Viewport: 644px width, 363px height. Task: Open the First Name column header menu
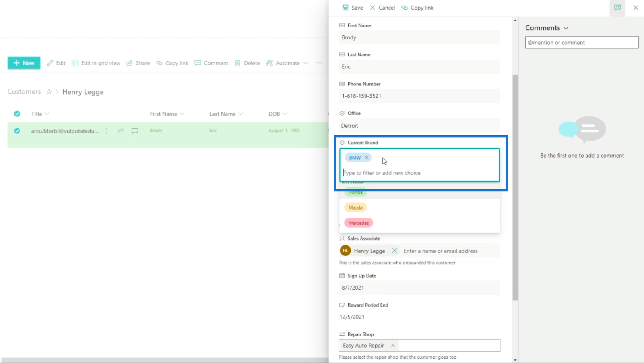click(167, 114)
